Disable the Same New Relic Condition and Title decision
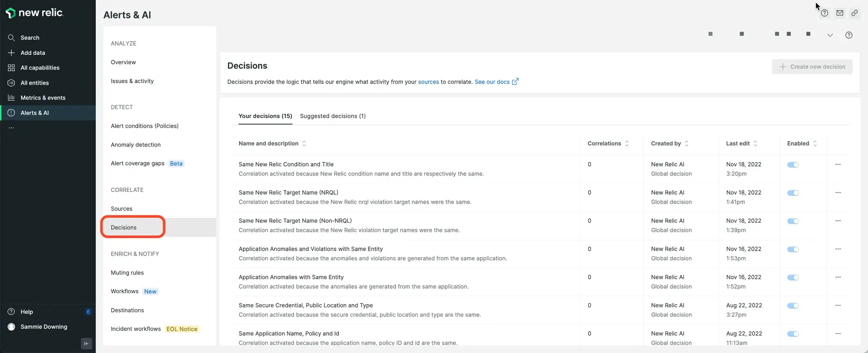Screen dimensions: 868x353 pyautogui.click(x=793, y=165)
